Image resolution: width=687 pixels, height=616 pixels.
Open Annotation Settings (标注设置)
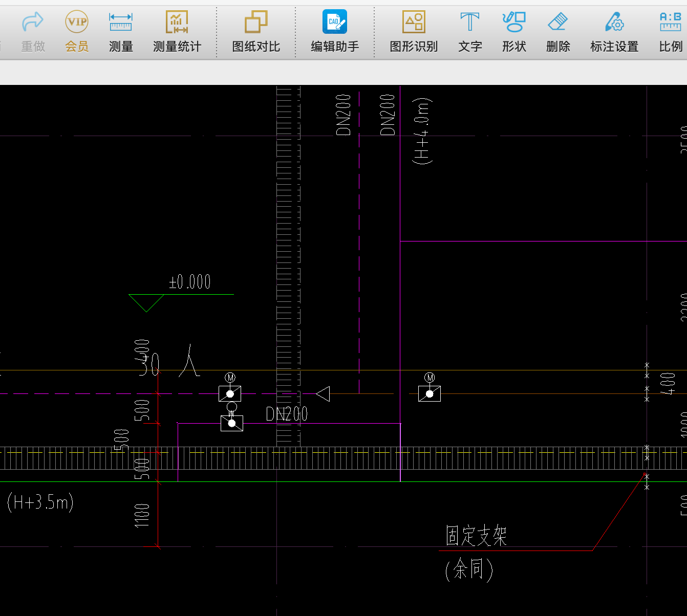click(x=614, y=23)
